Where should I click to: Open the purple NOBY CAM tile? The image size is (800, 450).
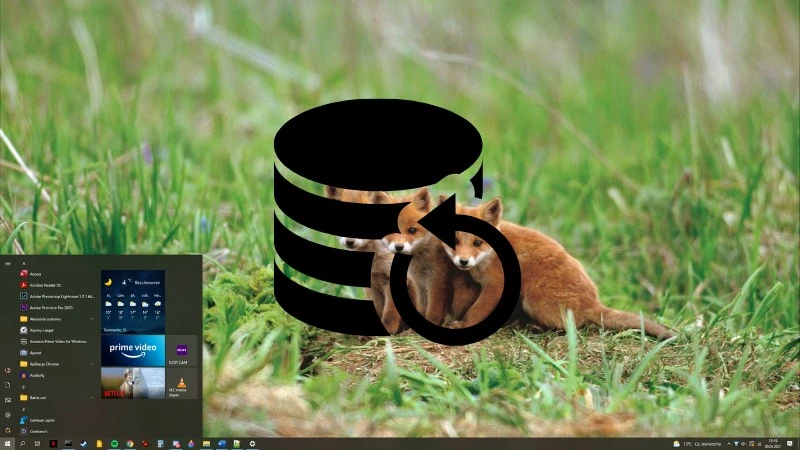(182, 351)
